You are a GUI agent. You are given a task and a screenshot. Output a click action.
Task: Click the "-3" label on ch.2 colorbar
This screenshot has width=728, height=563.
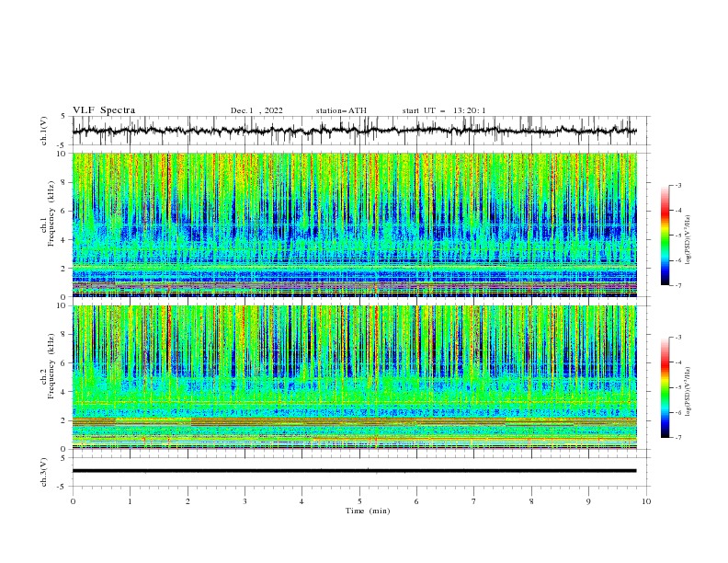[x=678, y=338]
